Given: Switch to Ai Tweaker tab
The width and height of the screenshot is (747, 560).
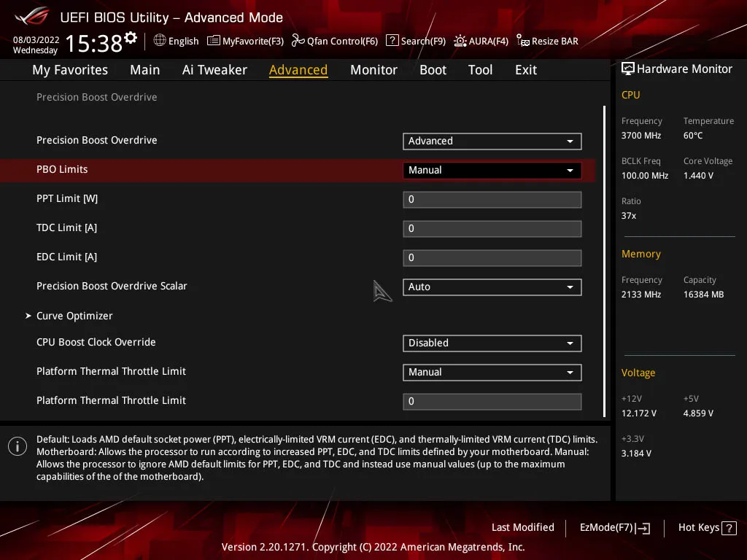Looking at the screenshot, I should 214,70.
